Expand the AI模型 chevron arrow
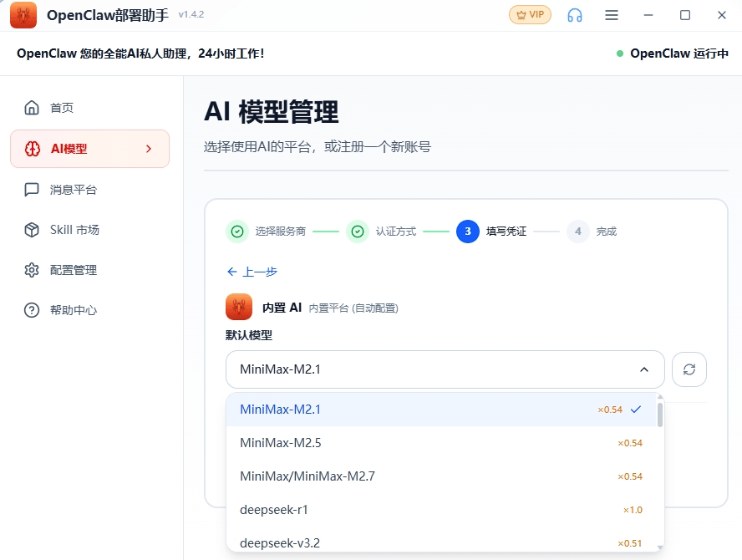 (149, 149)
